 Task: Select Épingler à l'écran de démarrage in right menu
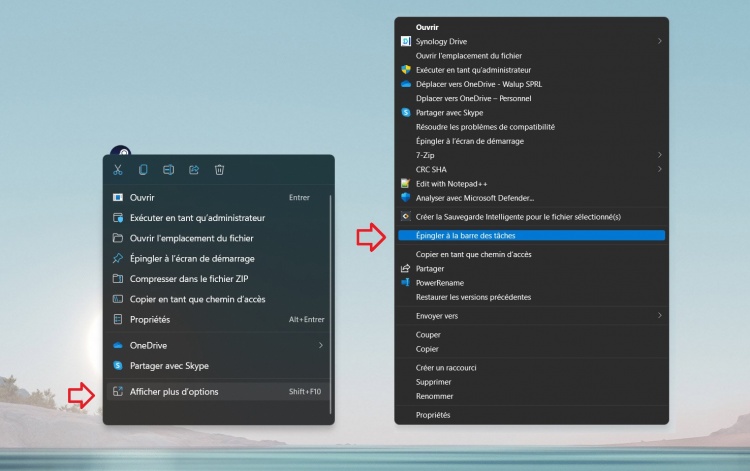(x=470, y=141)
